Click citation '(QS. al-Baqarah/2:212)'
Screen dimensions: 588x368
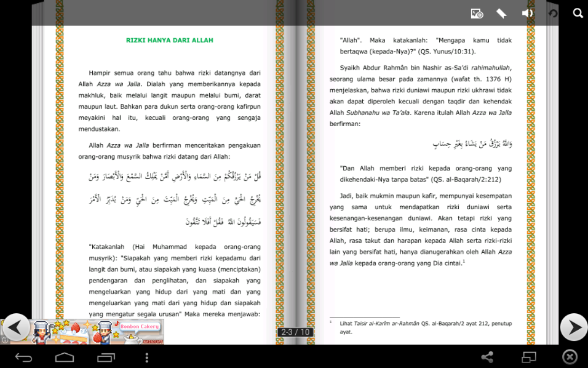coord(466,180)
